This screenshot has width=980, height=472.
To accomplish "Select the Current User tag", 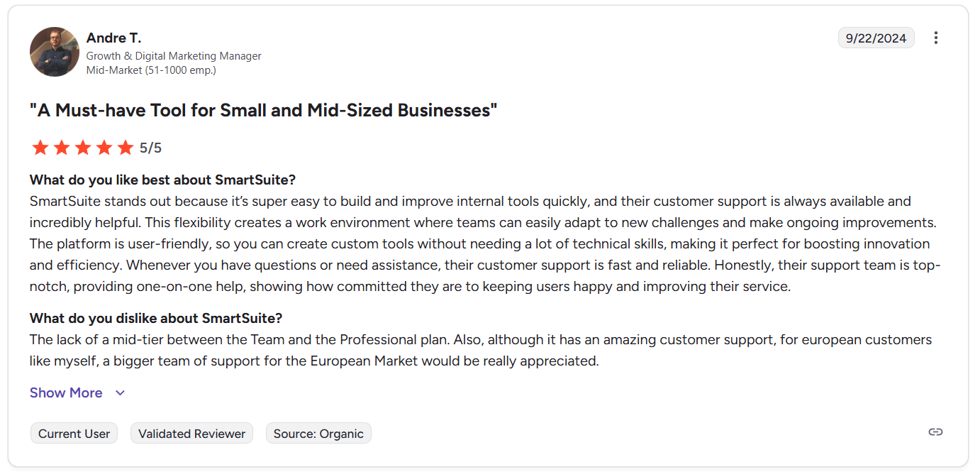I will tap(74, 434).
